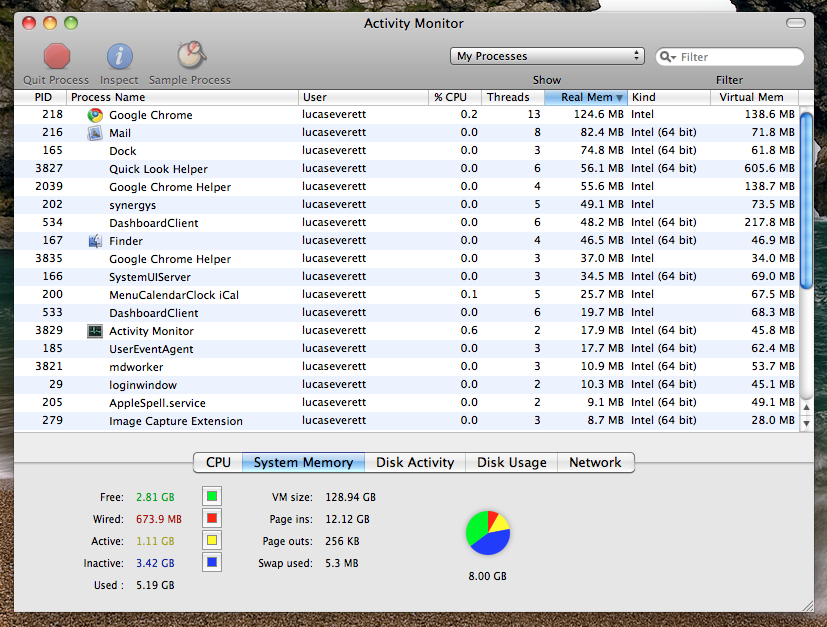Click the Sample Process icon
827x627 pixels.
tap(191, 55)
